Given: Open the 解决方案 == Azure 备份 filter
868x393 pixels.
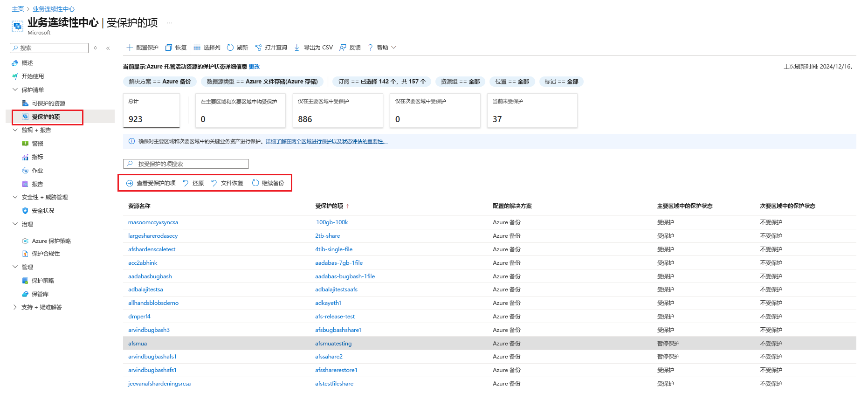Looking at the screenshot, I should point(160,82).
